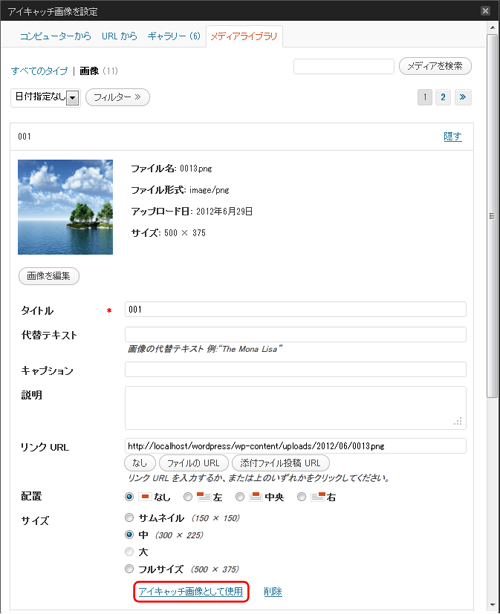500x614 pixels.
Task: Click the island image thumbnail
Action: click(65, 207)
